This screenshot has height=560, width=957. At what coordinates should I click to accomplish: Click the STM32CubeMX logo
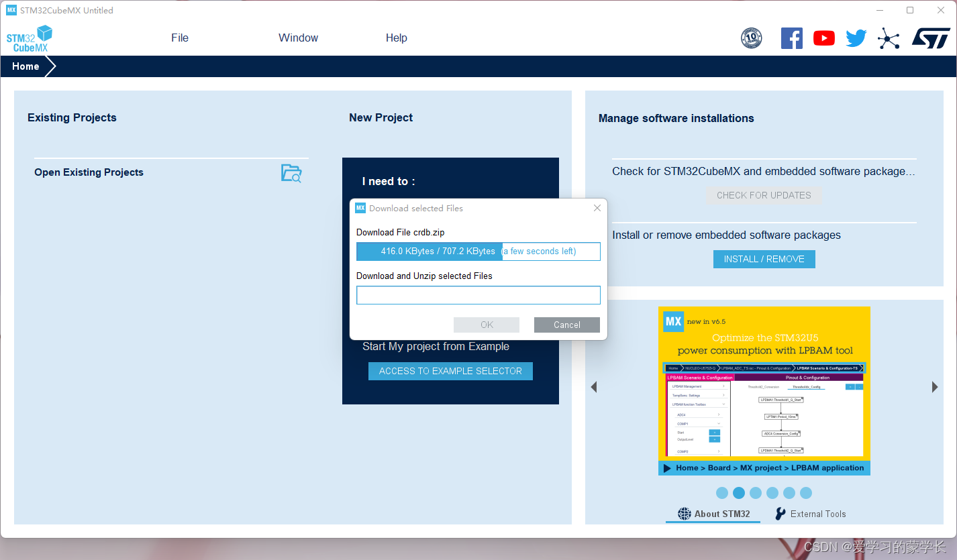(x=30, y=38)
